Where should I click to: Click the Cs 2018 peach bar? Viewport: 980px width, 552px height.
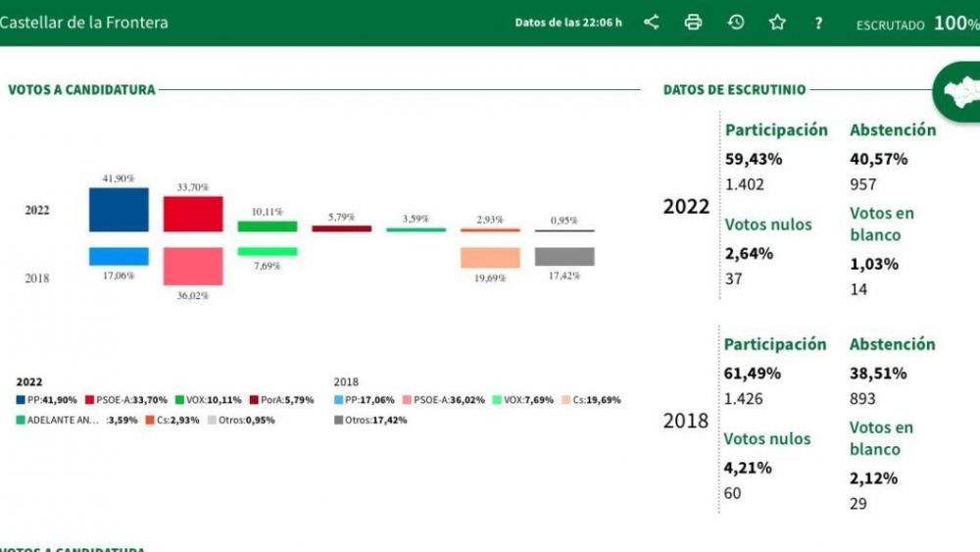click(x=490, y=258)
